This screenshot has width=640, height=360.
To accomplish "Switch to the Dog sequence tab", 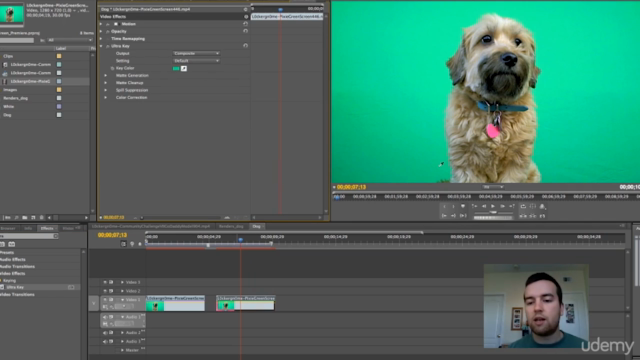I will (257, 227).
